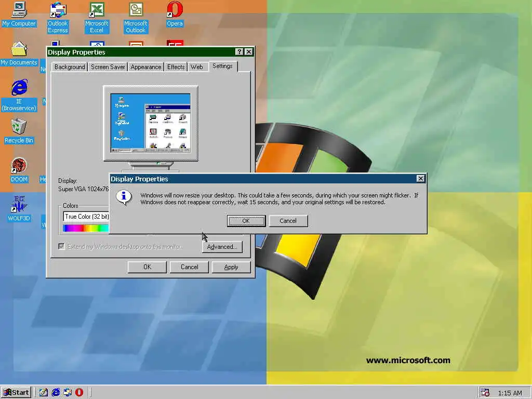Select the Recycle Bin icon
This screenshot has height=399, width=532.
[19, 131]
